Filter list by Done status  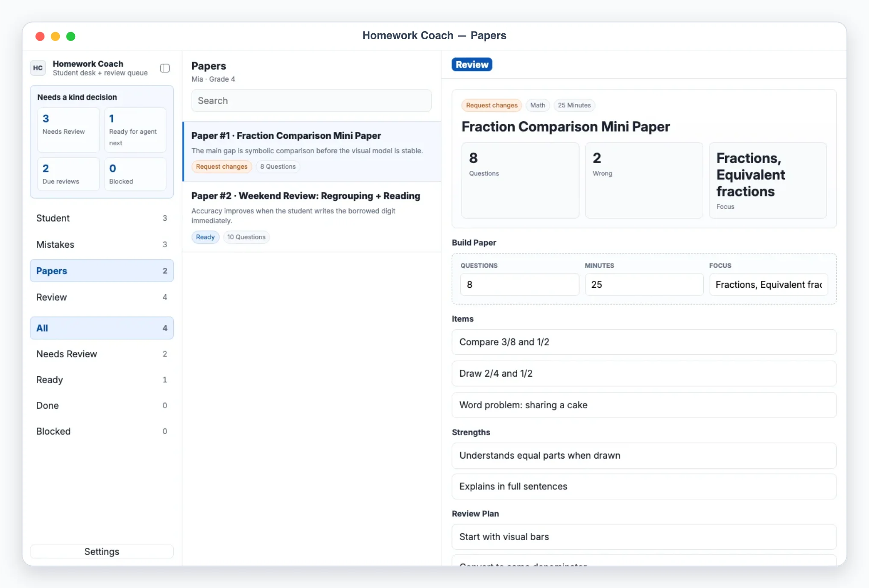(x=102, y=406)
